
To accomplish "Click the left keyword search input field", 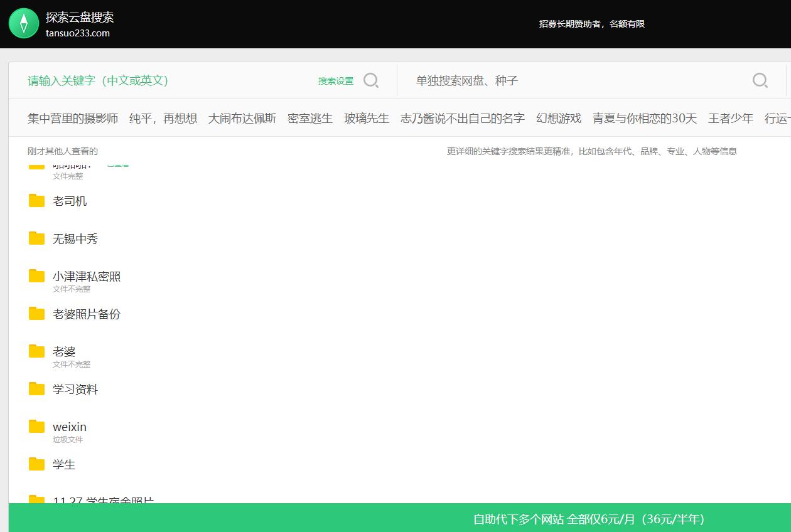I will click(x=157, y=80).
